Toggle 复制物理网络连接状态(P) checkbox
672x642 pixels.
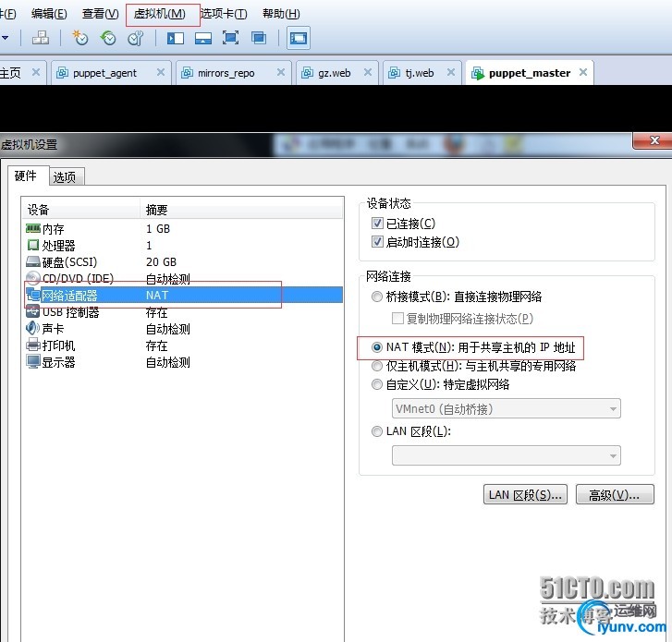click(397, 318)
